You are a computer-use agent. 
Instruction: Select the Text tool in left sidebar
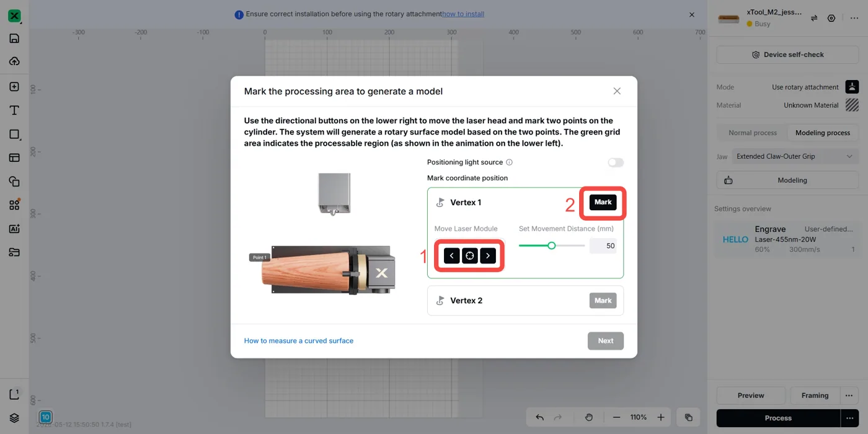[14, 110]
